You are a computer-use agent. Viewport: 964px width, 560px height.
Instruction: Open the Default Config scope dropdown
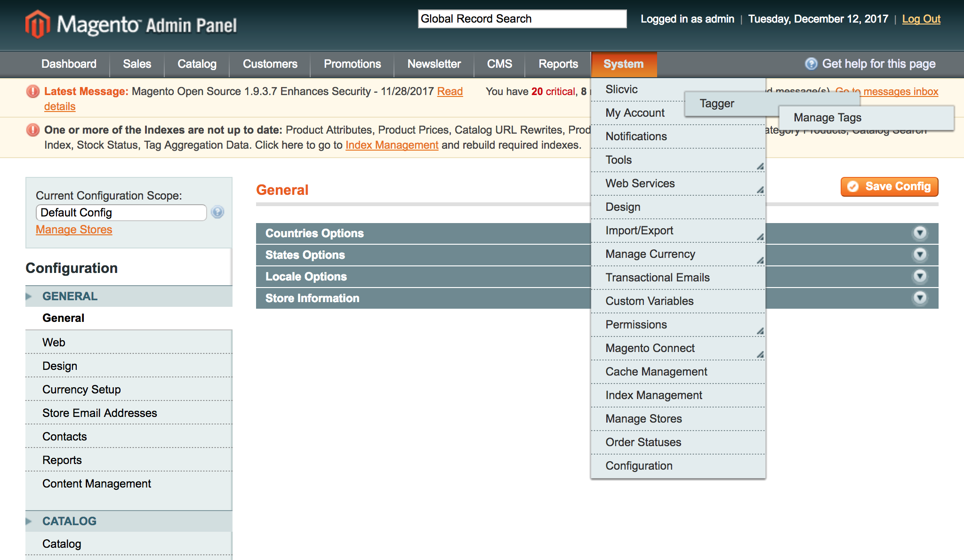[x=121, y=213]
